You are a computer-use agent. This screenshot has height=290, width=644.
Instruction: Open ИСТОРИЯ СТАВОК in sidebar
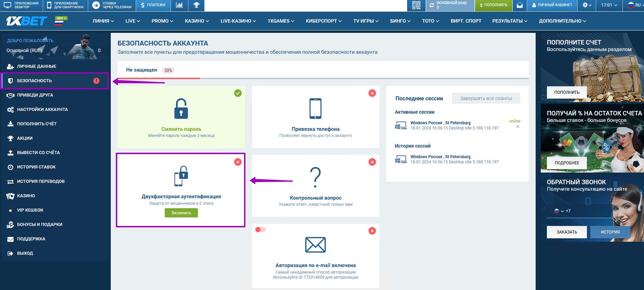(x=36, y=167)
